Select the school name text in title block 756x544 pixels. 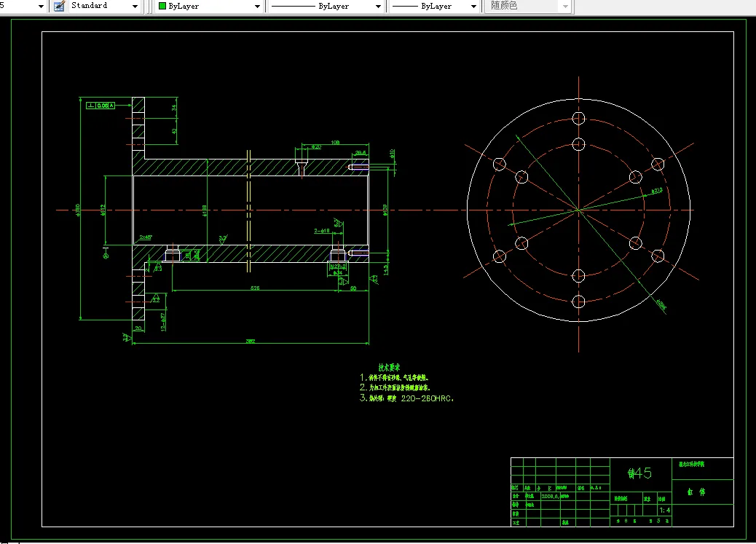(691, 464)
